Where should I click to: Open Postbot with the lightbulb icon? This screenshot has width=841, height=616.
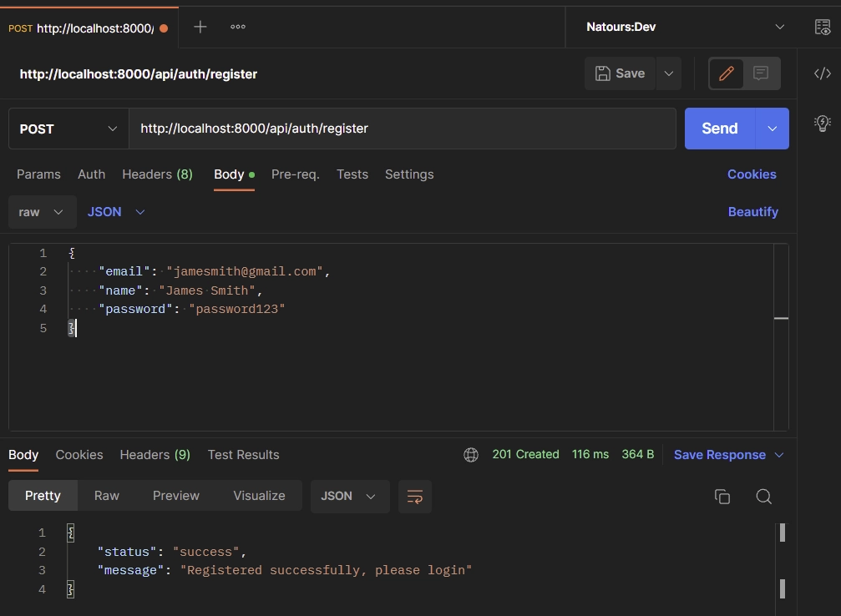pos(822,122)
